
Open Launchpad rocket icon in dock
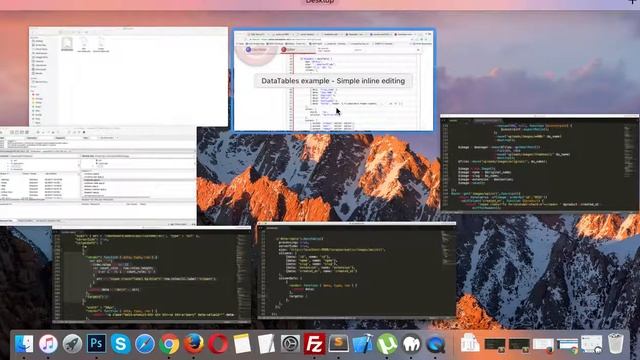coord(72,344)
